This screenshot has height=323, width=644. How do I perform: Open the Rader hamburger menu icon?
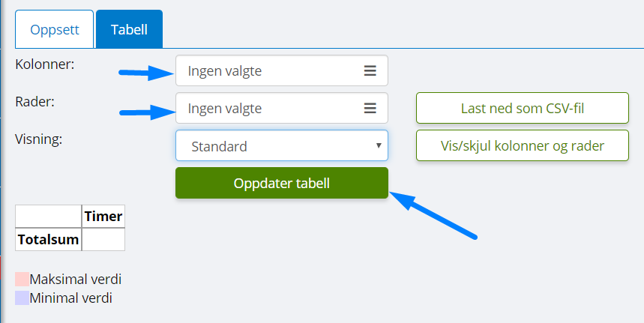pyautogui.click(x=370, y=109)
